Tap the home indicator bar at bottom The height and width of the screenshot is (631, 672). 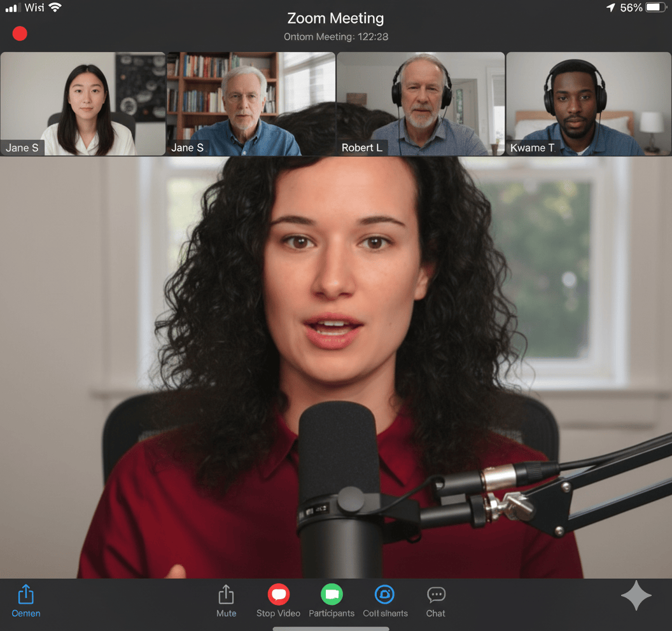[331, 628]
